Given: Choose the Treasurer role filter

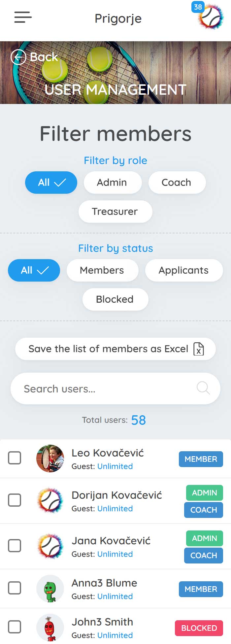Looking at the screenshot, I should coord(115,212).
